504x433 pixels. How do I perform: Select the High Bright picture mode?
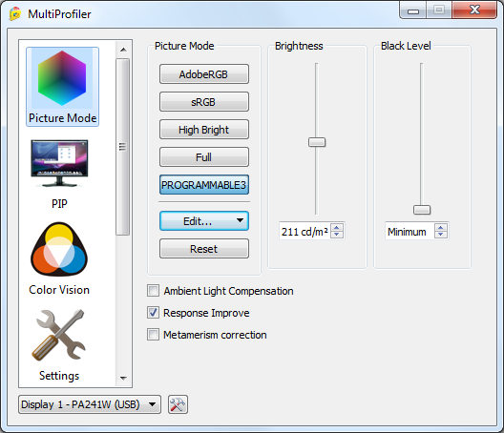point(204,130)
